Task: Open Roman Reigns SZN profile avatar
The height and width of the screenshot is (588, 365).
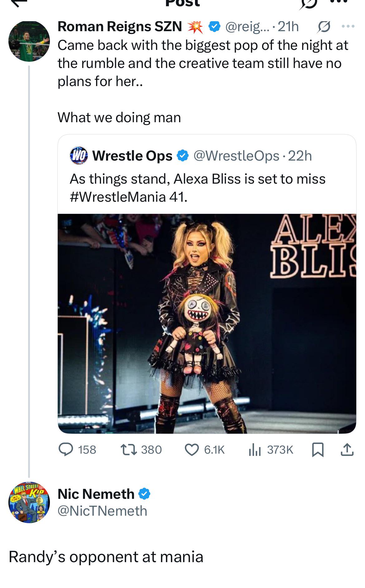Action: pyautogui.click(x=29, y=41)
